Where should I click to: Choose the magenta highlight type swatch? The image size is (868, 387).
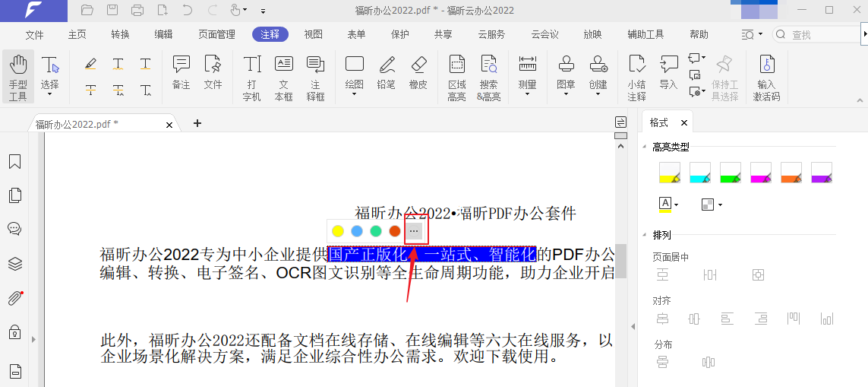click(761, 173)
